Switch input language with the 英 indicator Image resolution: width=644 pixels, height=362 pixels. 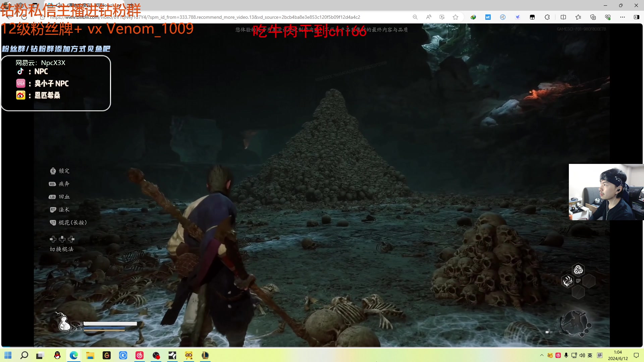click(590, 355)
